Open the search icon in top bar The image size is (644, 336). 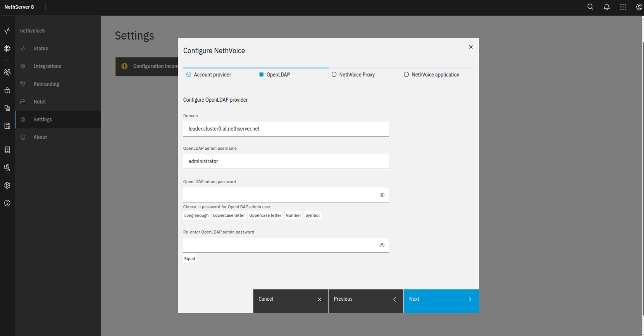coord(590,7)
